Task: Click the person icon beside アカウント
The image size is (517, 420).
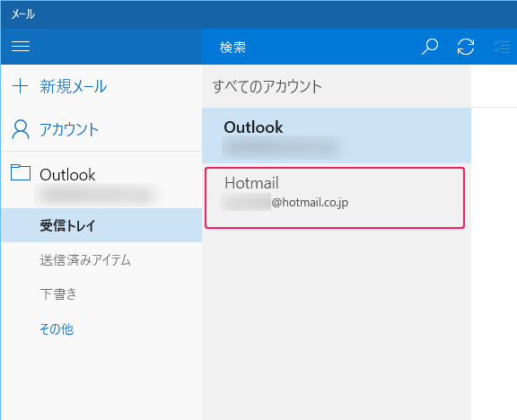Action: (x=21, y=129)
